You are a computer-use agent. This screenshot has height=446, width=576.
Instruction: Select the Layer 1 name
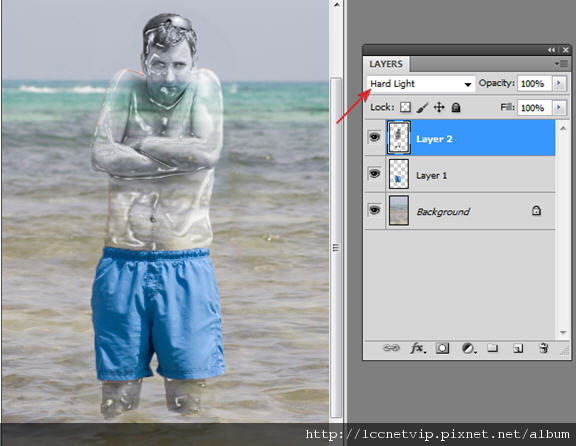coord(432,175)
